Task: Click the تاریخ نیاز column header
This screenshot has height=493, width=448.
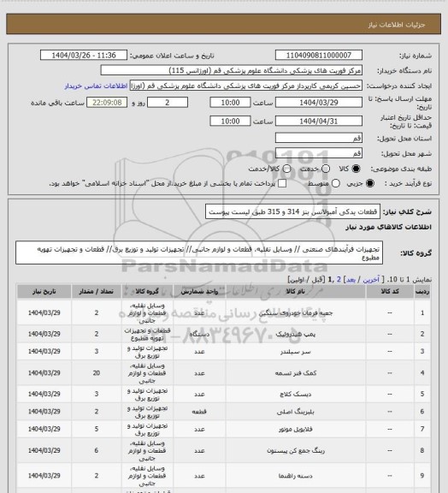Action: coord(44,292)
